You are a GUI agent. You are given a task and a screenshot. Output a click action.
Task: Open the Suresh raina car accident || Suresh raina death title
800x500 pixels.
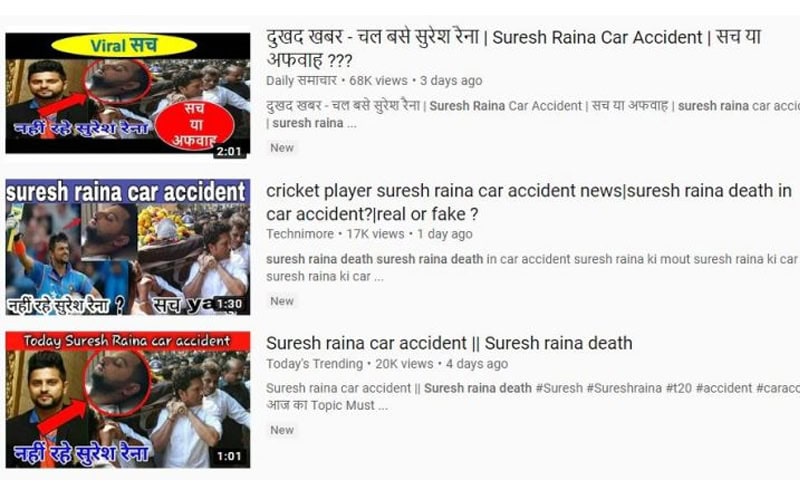click(449, 343)
